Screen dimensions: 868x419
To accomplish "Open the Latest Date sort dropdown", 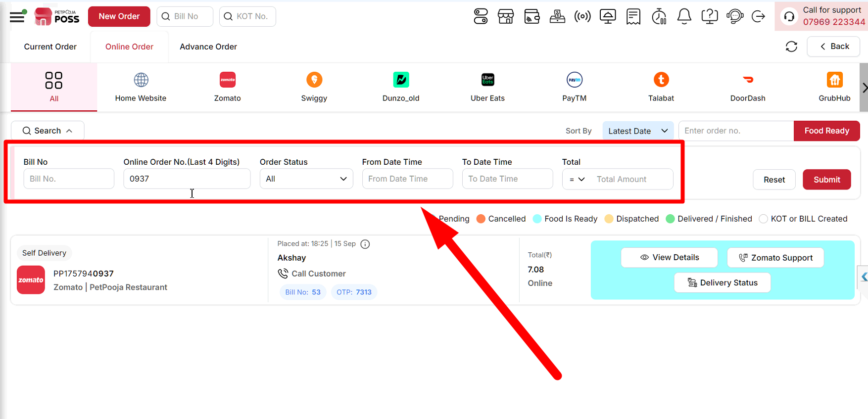I will click(x=638, y=131).
